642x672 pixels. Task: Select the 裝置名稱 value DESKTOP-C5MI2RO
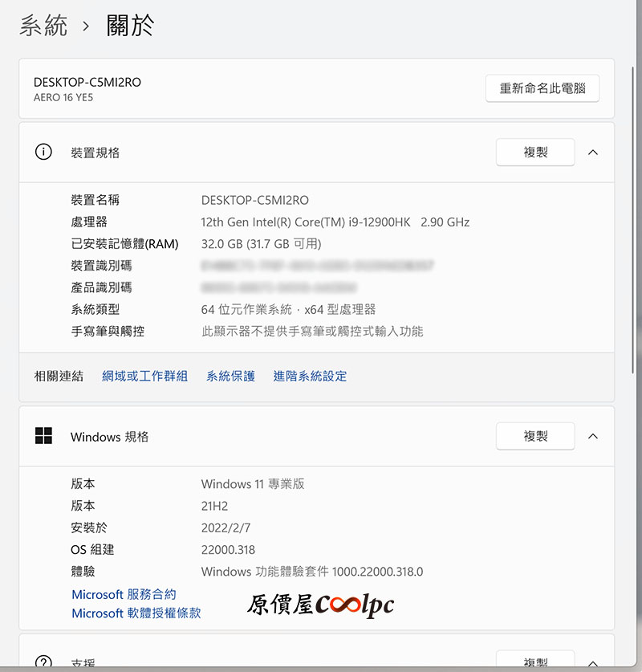click(255, 200)
